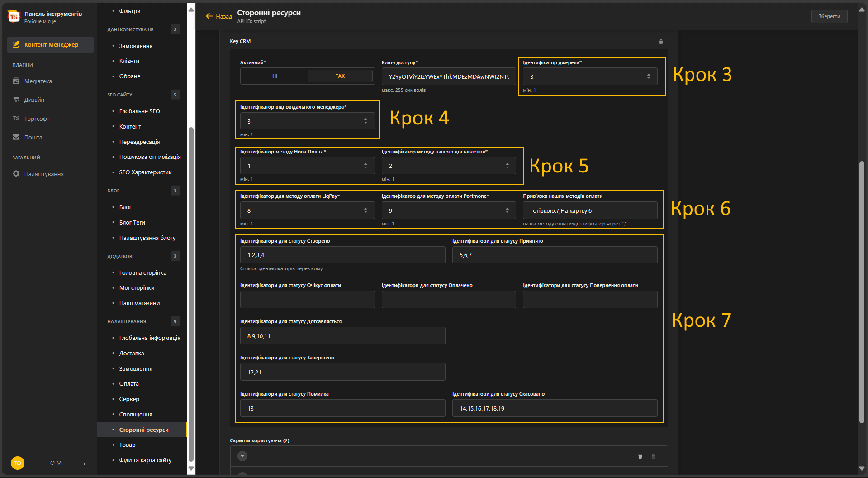Click the Ключ доступу input field
Viewport: 868px width, 478px height.
449,76
